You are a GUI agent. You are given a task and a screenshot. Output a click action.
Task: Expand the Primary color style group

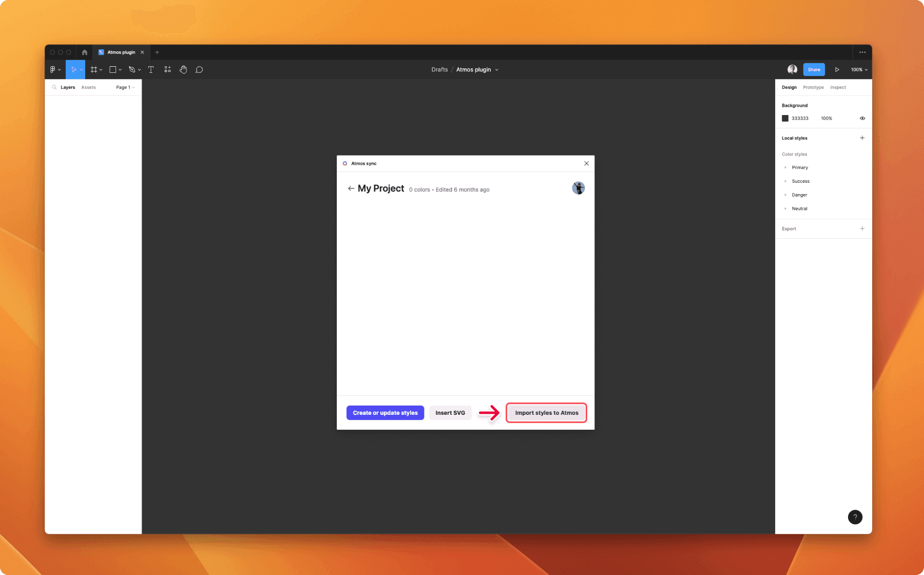786,167
